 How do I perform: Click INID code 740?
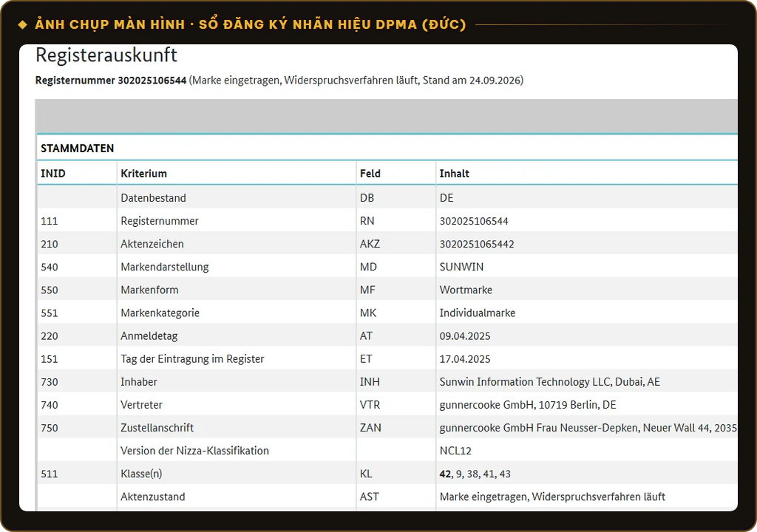[50, 405]
